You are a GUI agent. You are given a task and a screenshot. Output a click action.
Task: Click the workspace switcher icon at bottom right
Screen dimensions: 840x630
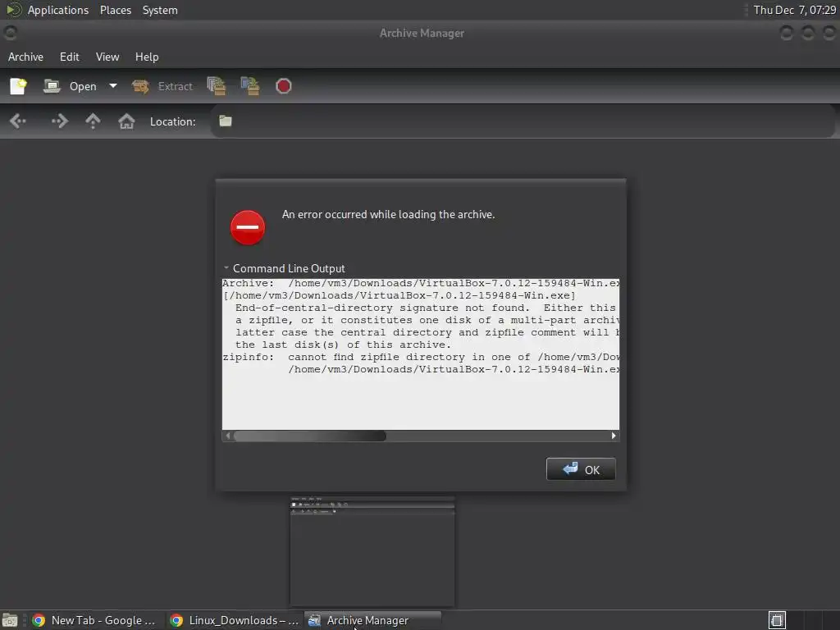click(777, 620)
